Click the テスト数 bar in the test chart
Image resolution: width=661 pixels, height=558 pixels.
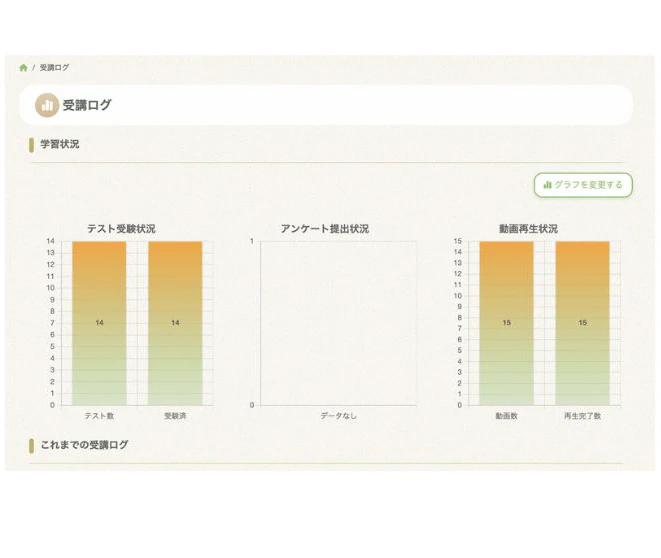point(99,323)
